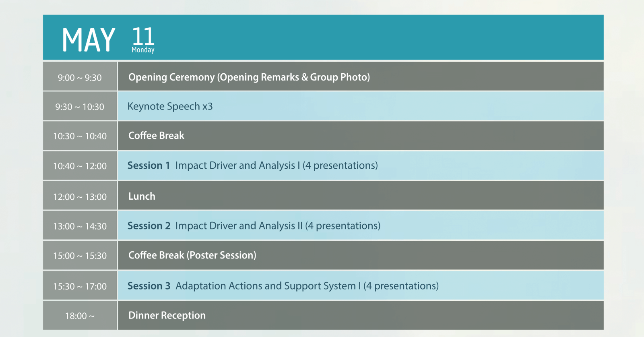
Task: Select the Lunch row
Action: point(142,196)
